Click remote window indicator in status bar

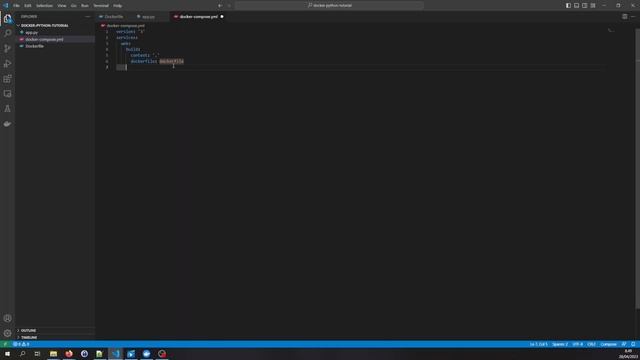coord(5,344)
